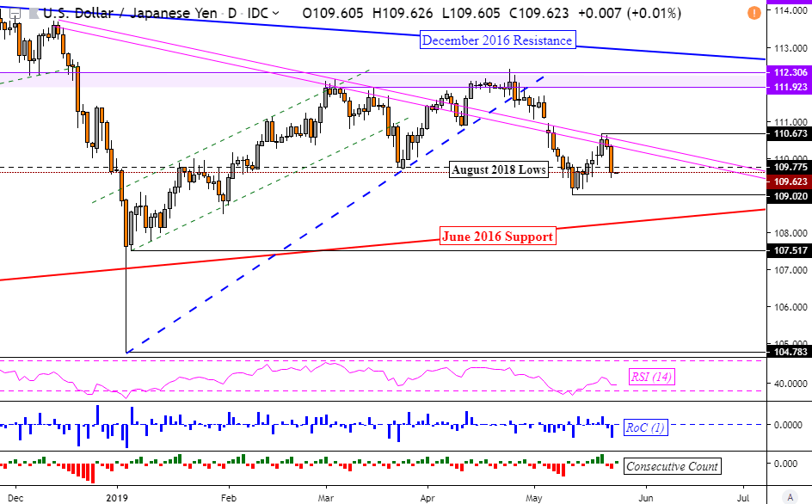Click the H109.626 high value

403,13
